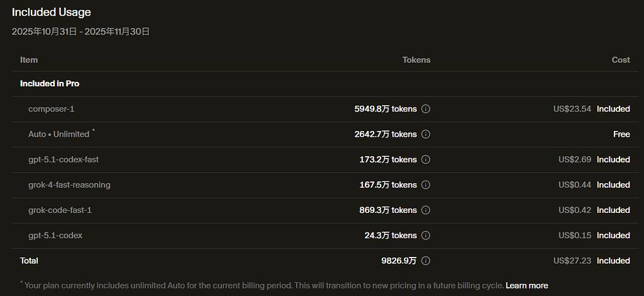Click the grok-4-fast-reasoning model name
This screenshot has width=644, height=296.
[x=69, y=185]
